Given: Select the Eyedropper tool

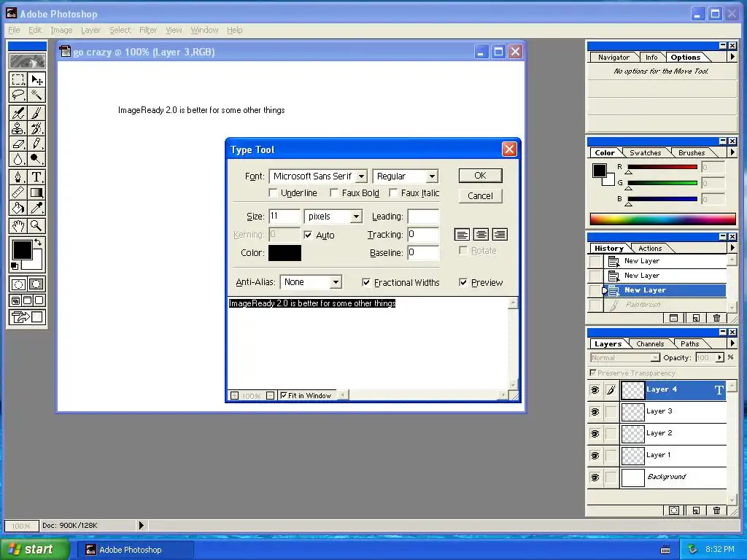Looking at the screenshot, I should 36,208.
